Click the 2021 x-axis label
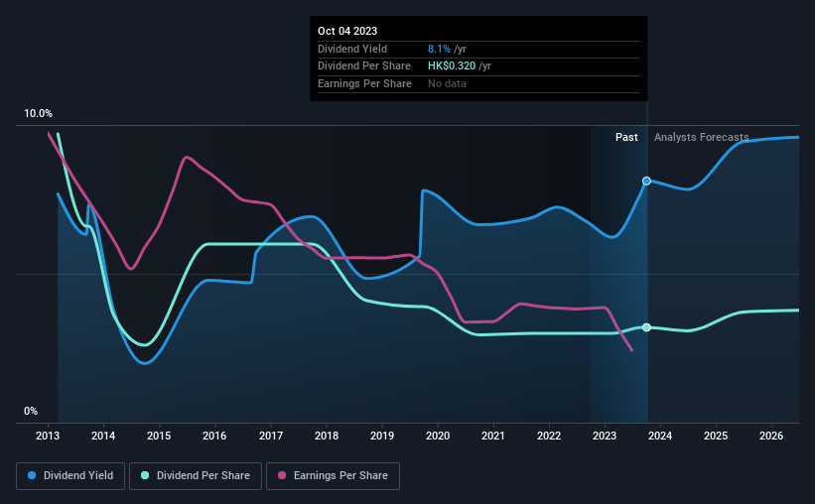The image size is (815, 504). coord(493,436)
